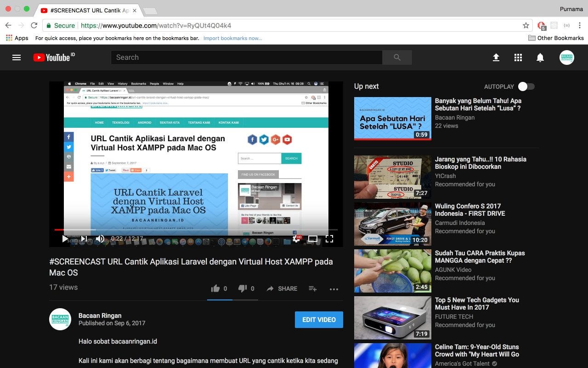Mute the video volume
The height and width of the screenshot is (368, 588).
pos(100,239)
